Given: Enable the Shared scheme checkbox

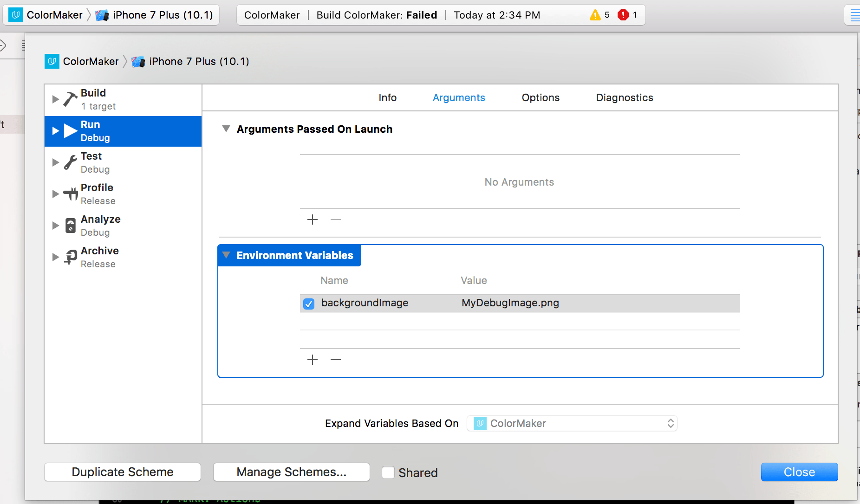Looking at the screenshot, I should point(389,472).
